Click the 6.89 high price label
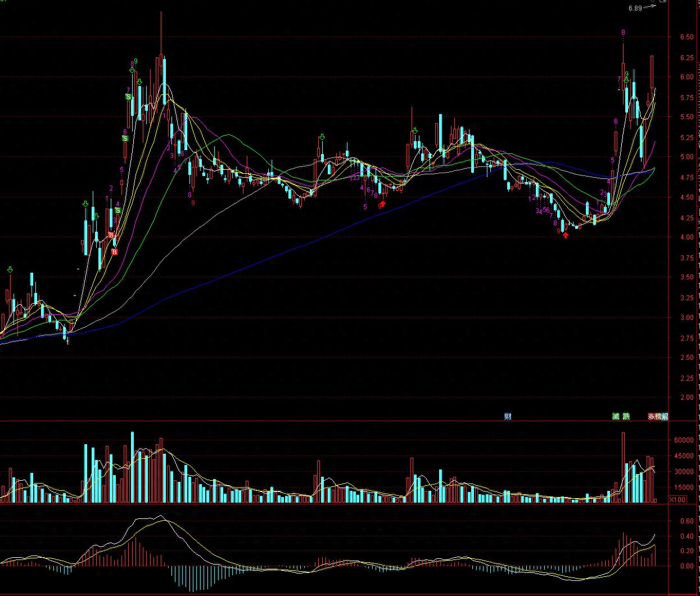The image size is (700, 596). [x=635, y=8]
